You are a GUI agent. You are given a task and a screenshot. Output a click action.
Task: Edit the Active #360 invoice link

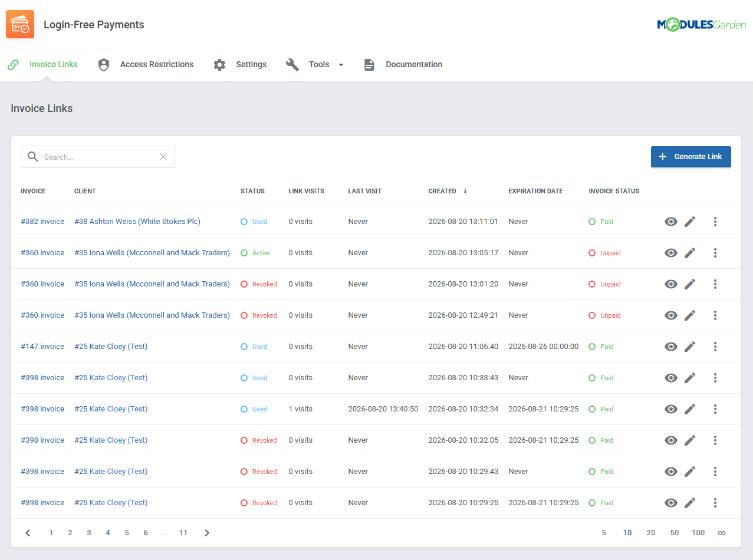(690, 253)
